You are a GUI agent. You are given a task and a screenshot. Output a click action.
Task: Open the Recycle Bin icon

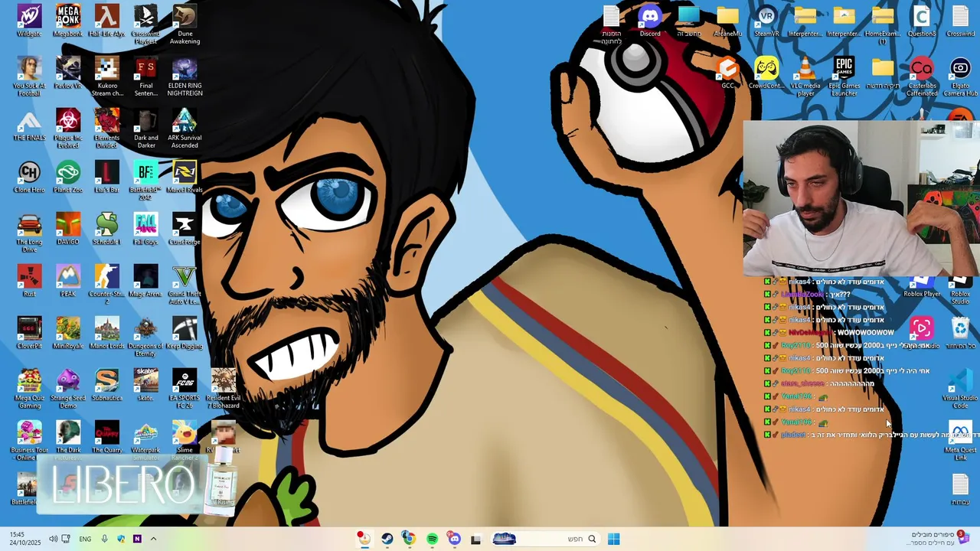(960, 333)
